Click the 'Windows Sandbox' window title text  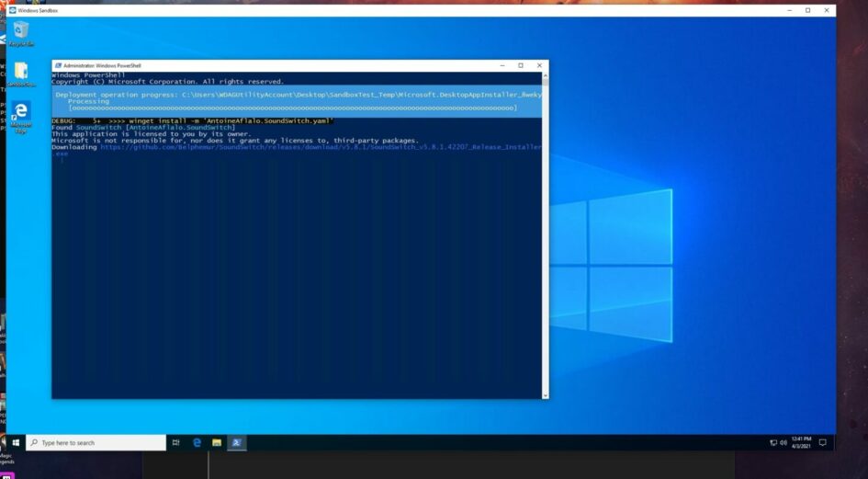click(38, 10)
